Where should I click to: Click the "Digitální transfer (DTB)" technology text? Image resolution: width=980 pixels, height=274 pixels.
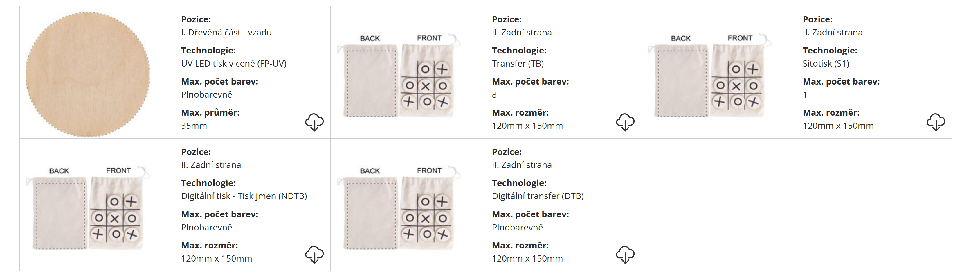click(538, 196)
